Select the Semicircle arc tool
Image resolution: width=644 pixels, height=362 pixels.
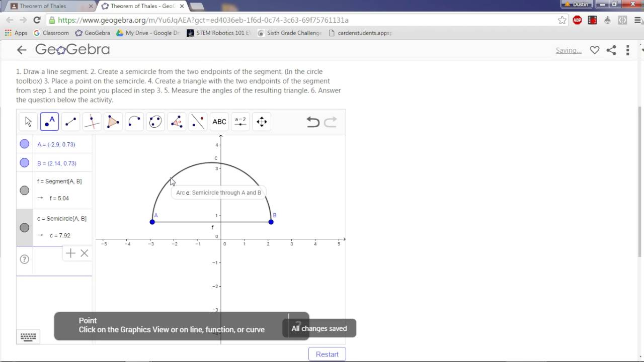coord(134,122)
